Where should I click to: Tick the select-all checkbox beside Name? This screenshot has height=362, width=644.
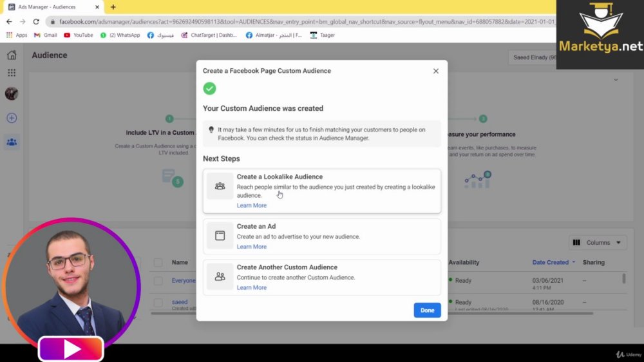point(158,263)
